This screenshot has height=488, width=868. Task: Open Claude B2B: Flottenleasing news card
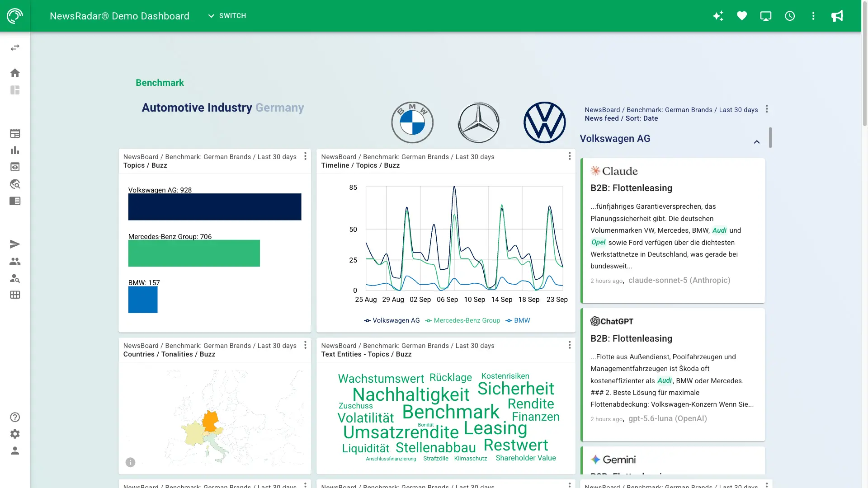[x=673, y=230]
